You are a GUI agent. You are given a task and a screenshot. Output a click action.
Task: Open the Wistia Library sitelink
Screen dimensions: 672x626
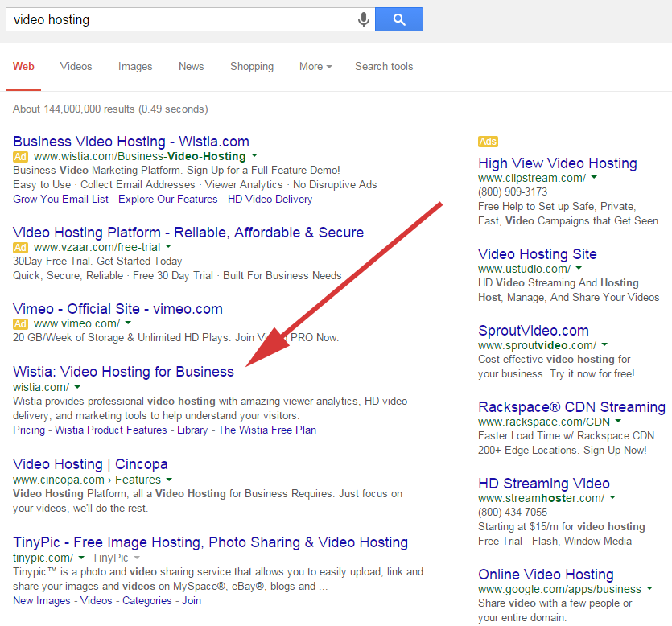[192, 430]
